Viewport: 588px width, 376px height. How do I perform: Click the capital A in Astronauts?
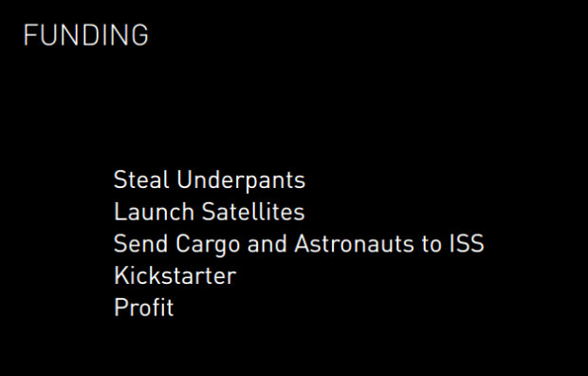coord(303,243)
